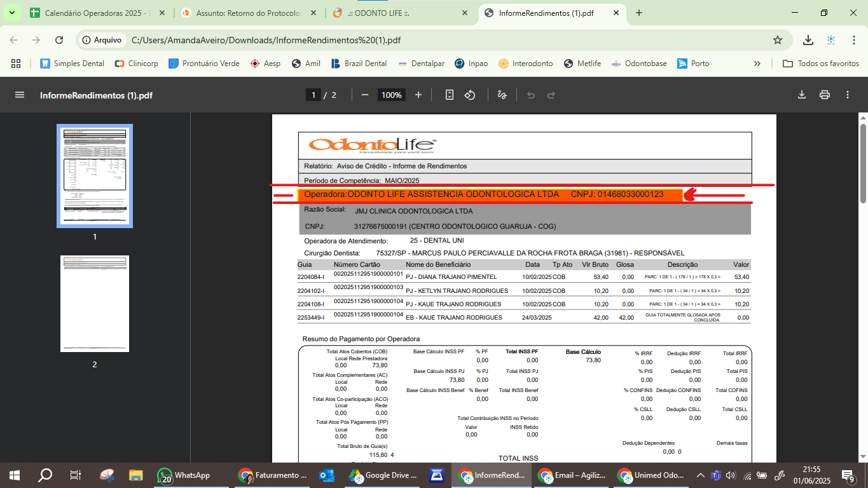The image size is (868, 488).
Task: Click beneficiary PJ - DIANA TRAJANO PIMENTEL
Action: 451,277
